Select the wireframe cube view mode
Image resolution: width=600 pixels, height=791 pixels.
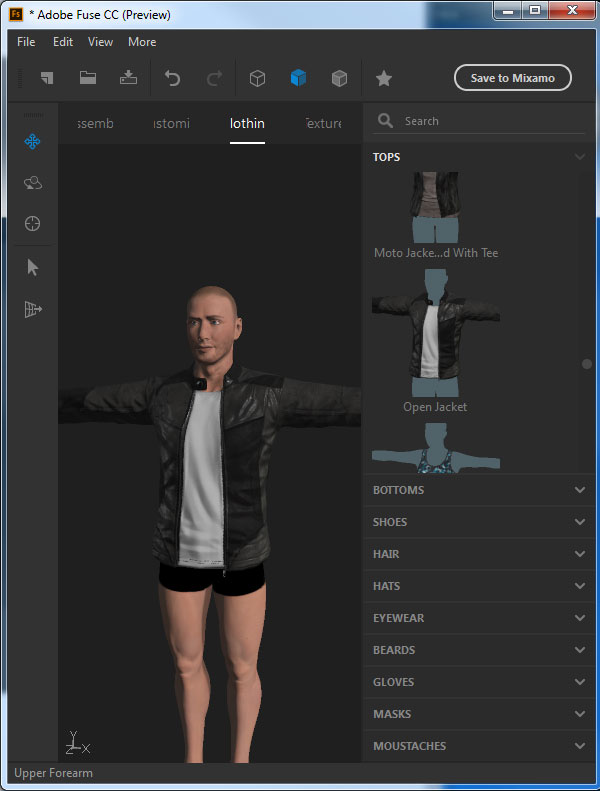pos(257,78)
